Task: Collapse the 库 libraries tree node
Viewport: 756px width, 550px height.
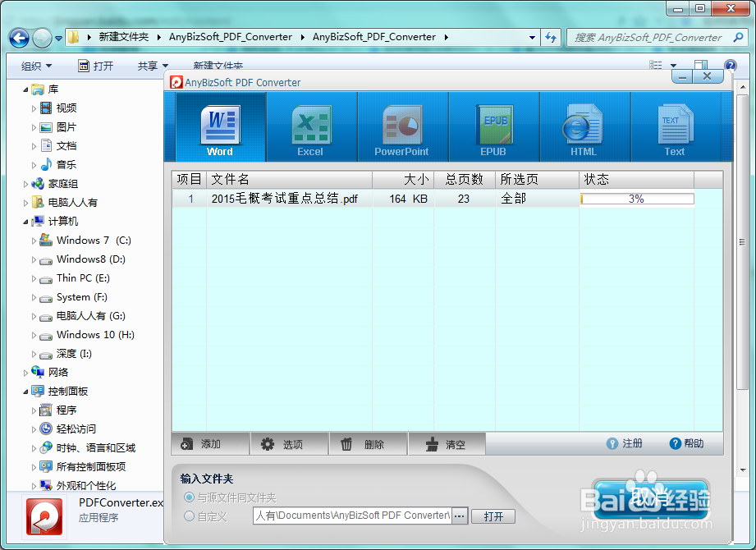Action: pyautogui.click(x=25, y=89)
